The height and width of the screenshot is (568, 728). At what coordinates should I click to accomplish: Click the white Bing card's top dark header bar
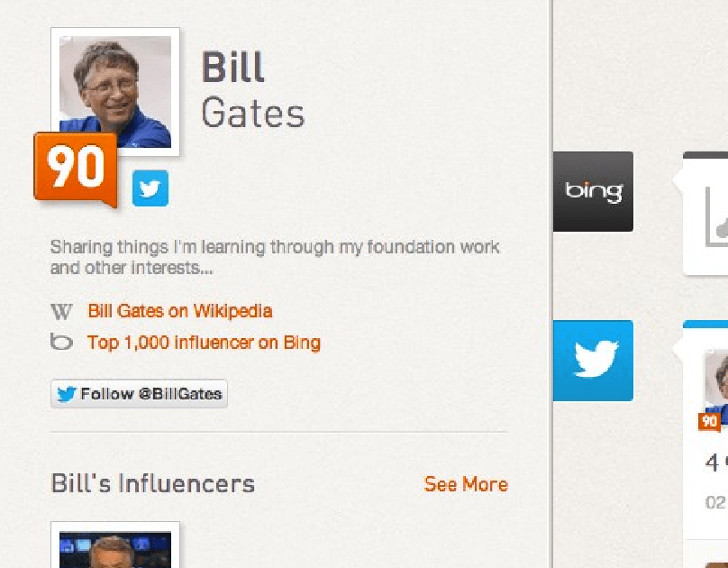click(705, 155)
